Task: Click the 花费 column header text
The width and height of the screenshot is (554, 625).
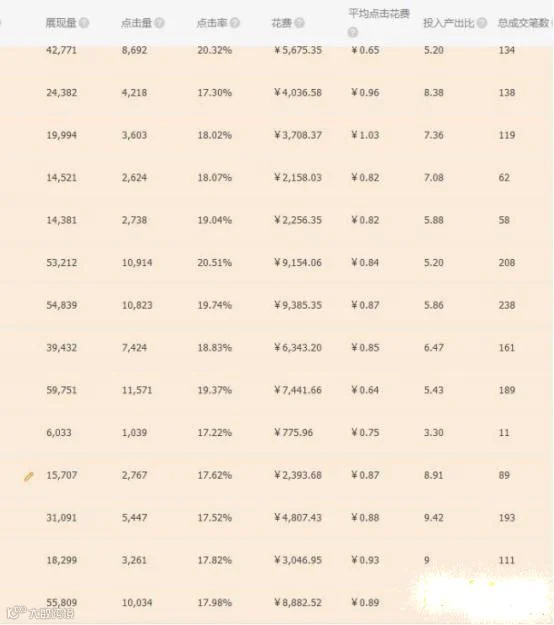Action: (x=282, y=23)
